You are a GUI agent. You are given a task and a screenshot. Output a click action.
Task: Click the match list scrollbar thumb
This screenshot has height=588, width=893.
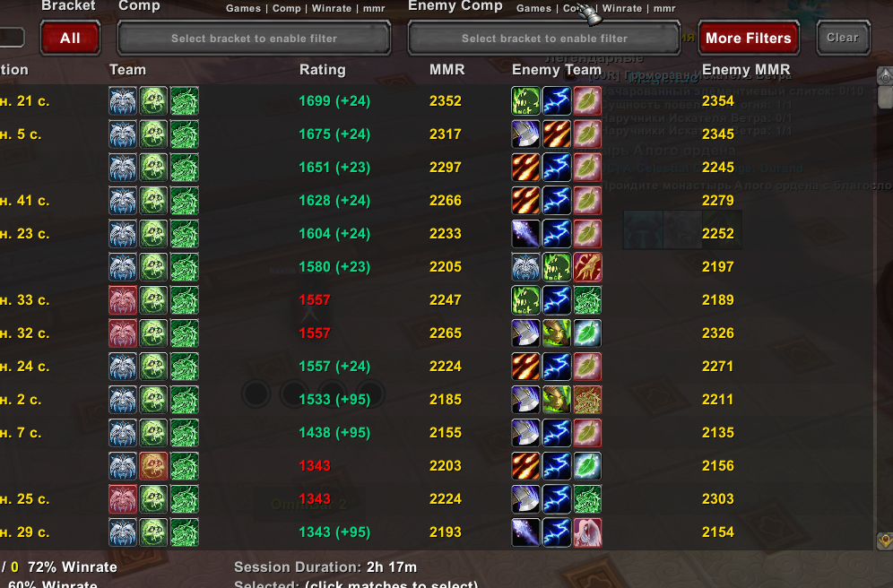pyautogui.click(x=884, y=97)
